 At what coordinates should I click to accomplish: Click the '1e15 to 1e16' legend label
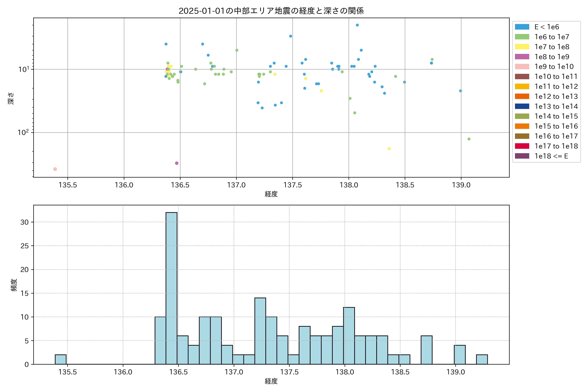pos(556,126)
